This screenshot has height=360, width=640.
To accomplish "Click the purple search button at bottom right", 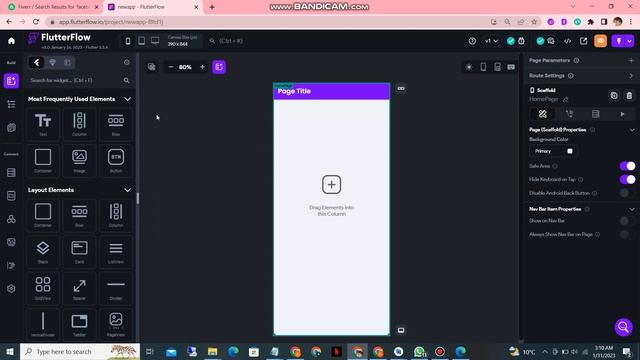I will pos(623,327).
